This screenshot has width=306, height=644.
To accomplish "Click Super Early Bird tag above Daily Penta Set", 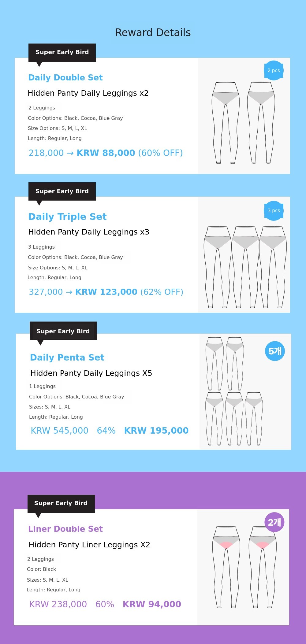I will coord(63,331).
